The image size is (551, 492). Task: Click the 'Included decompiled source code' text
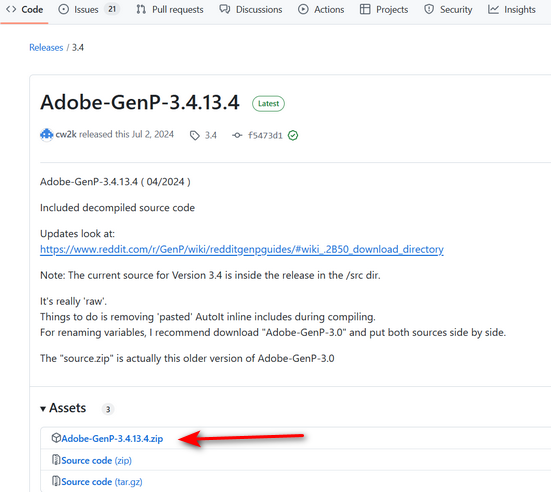(117, 208)
